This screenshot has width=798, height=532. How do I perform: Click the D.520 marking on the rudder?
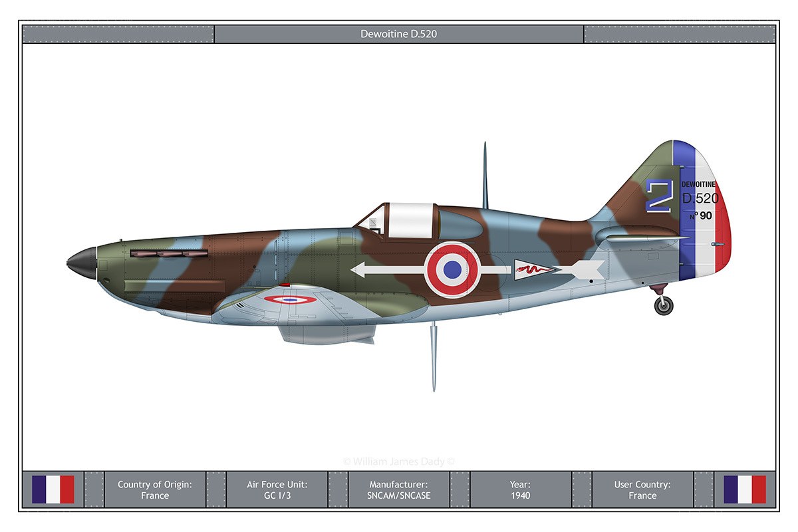(x=700, y=198)
